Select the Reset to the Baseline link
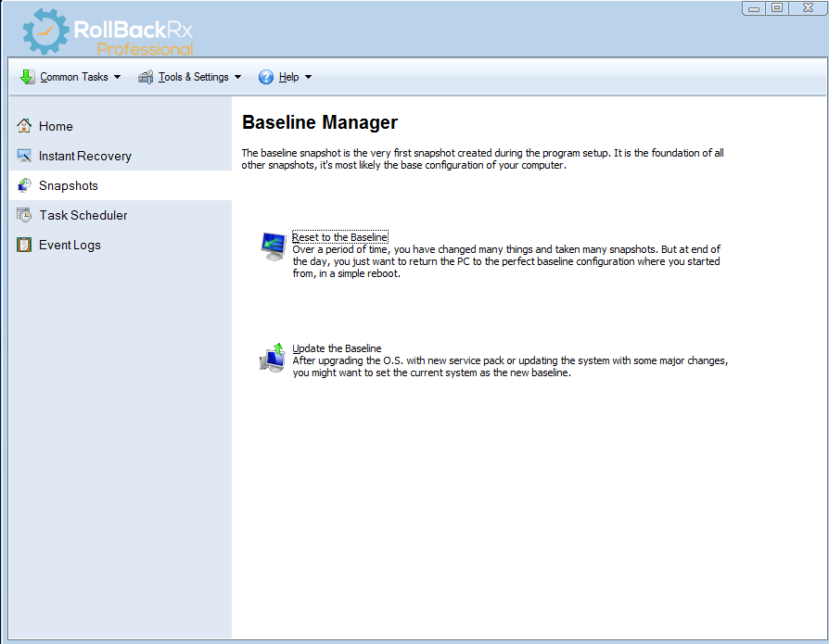 (339, 238)
